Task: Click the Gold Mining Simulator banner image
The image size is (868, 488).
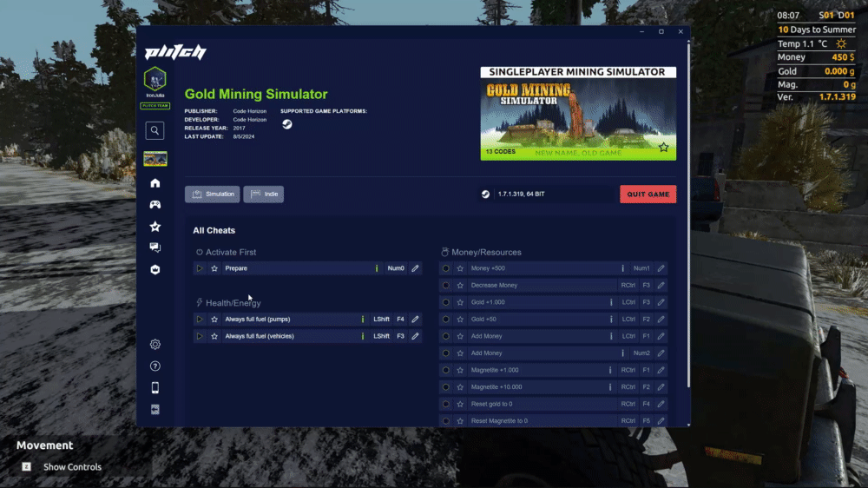Action: 578,114
